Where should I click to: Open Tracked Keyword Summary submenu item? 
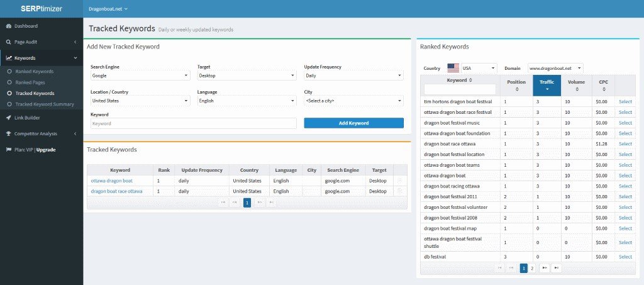pos(45,104)
